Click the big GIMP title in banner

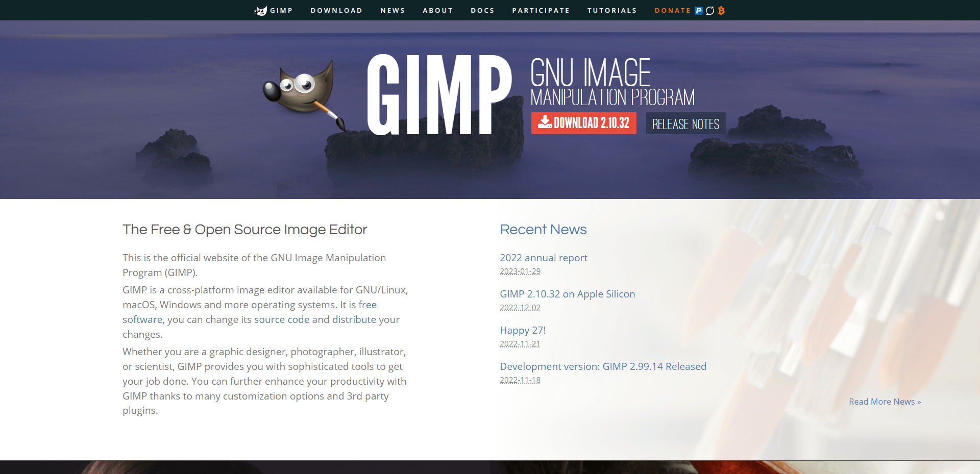439,95
